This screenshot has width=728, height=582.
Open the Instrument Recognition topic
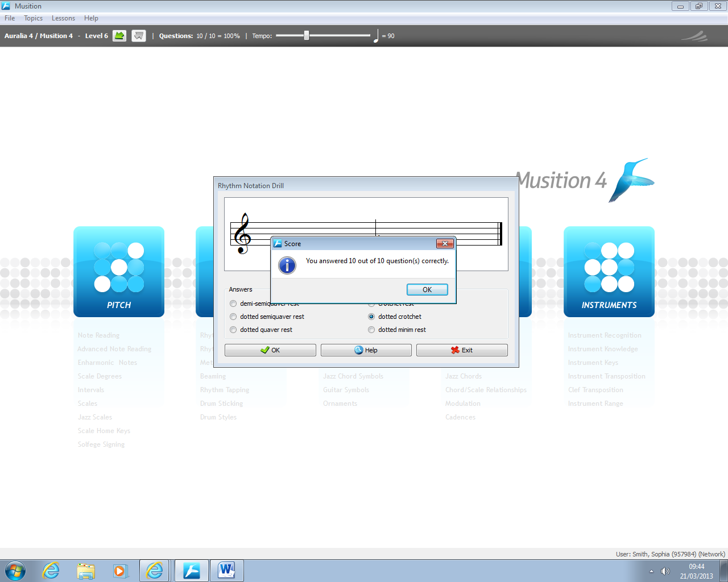click(605, 335)
